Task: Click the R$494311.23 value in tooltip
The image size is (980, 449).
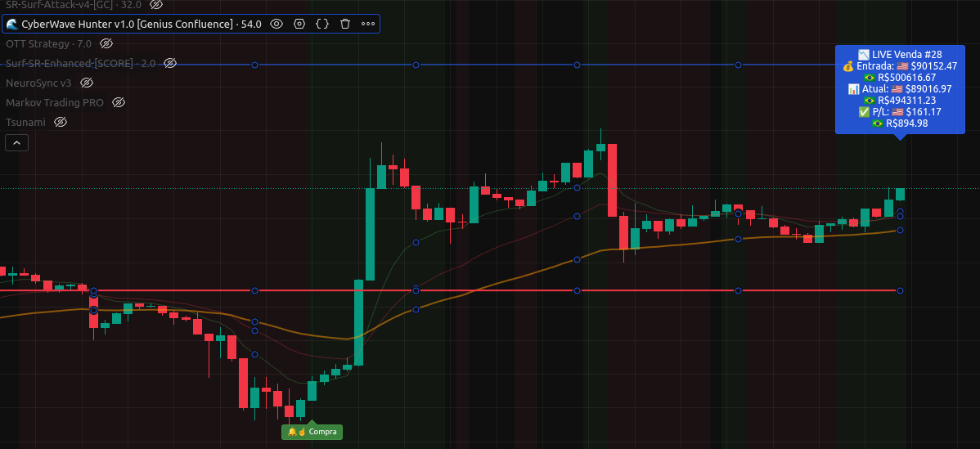Action: tap(900, 100)
